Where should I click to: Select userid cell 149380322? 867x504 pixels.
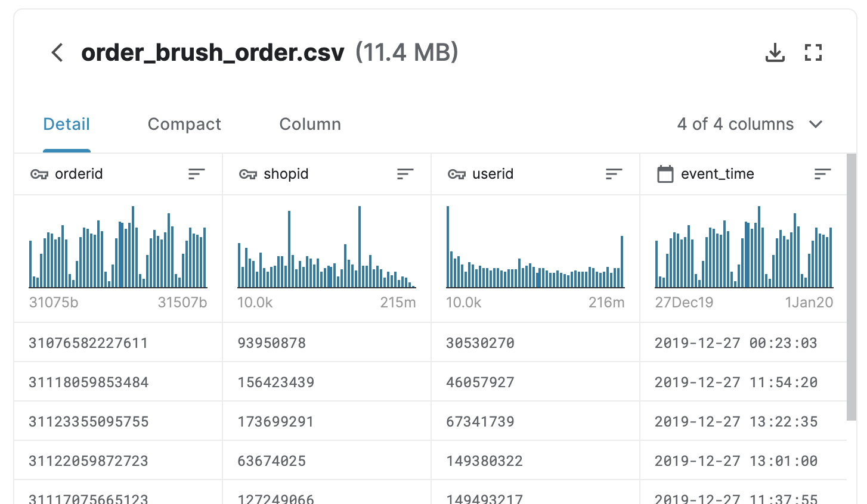click(x=535, y=461)
